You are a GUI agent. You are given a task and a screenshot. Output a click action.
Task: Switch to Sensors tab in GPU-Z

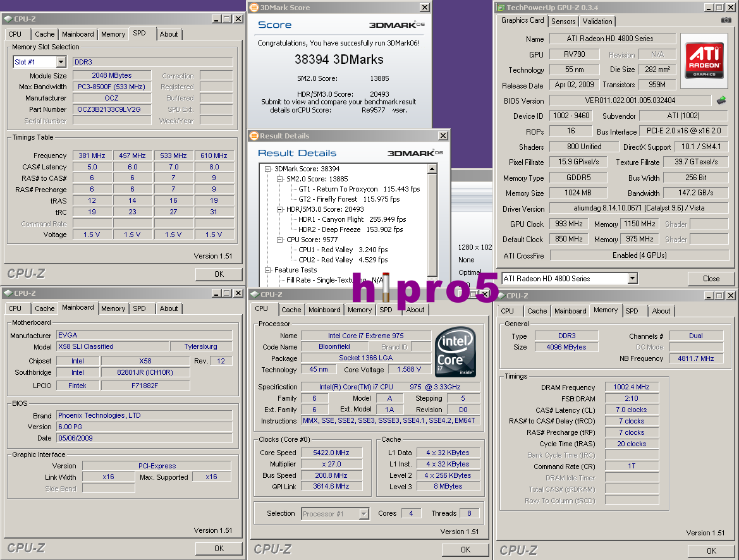click(x=563, y=21)
